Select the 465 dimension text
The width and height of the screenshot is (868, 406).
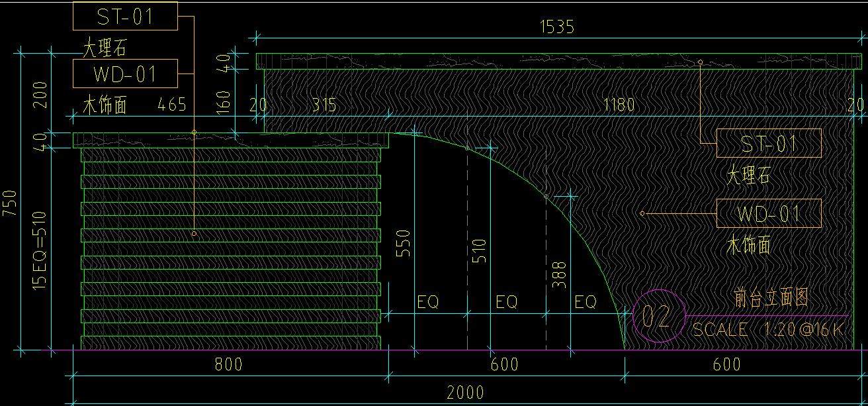[172, 105]
